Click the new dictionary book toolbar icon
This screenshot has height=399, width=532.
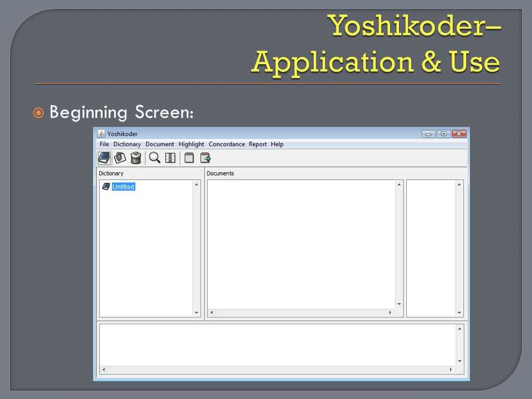click(x=104, y=158)
